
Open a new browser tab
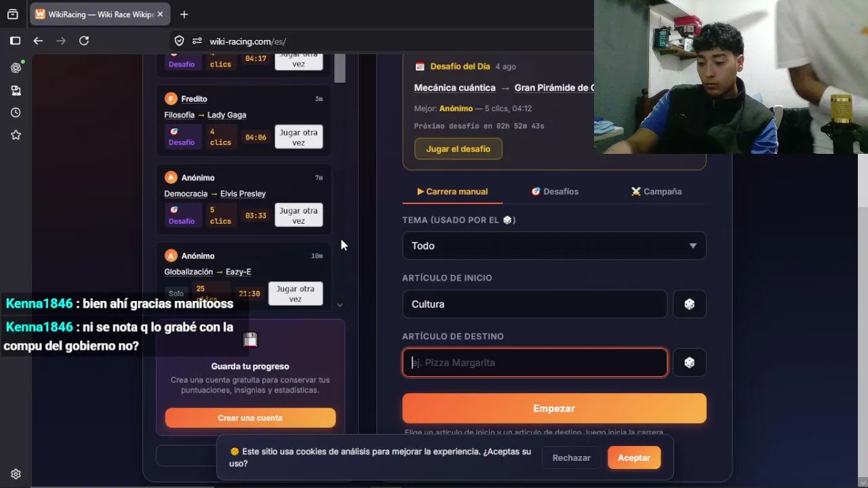[x=184, y=14]
